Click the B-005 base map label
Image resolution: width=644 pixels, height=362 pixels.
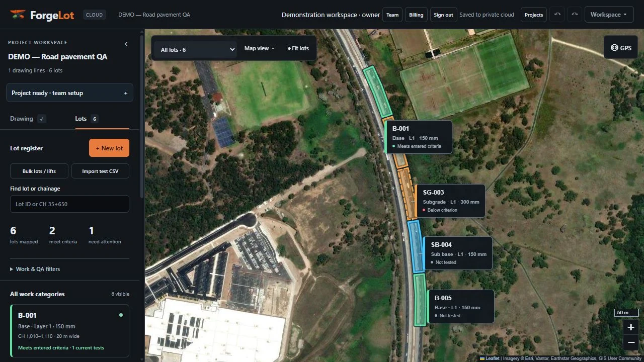[461, 306]
